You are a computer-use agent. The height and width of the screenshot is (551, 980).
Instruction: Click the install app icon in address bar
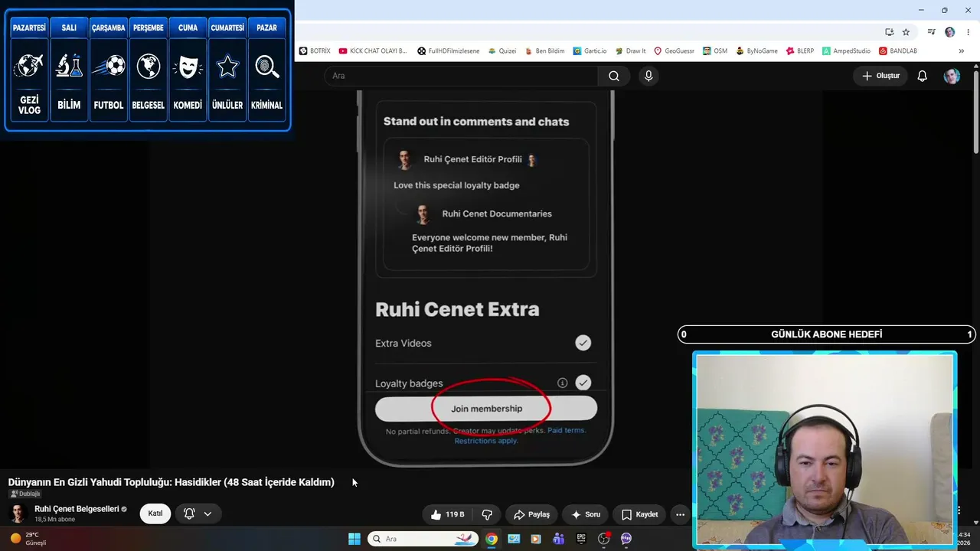coord(889,32)
